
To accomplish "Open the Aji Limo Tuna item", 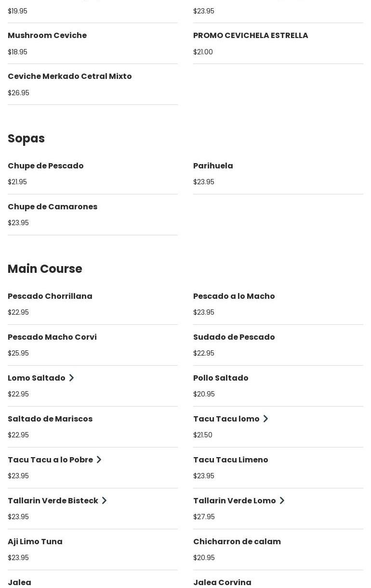I will click(35, 542).
